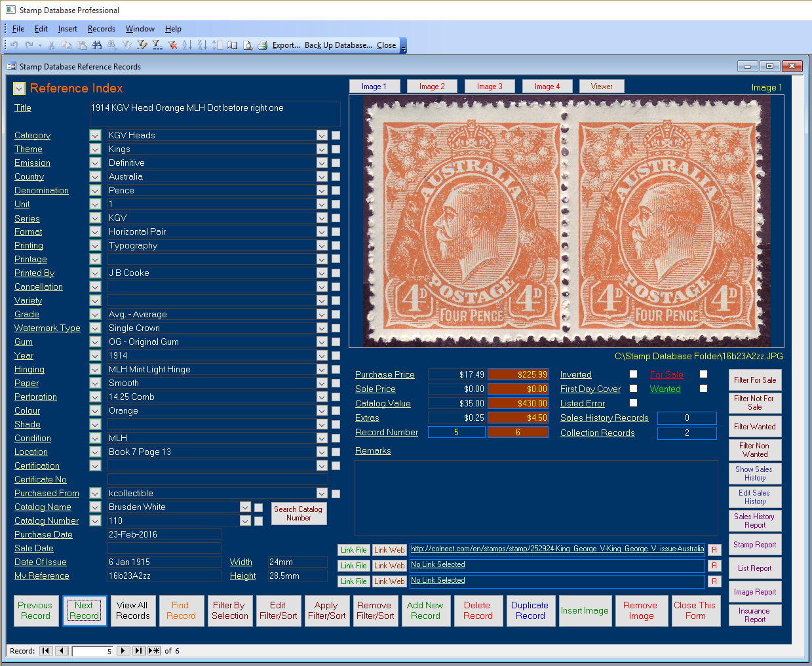Expand the Orange colour combo box arrow

click(x=322, y=410)
